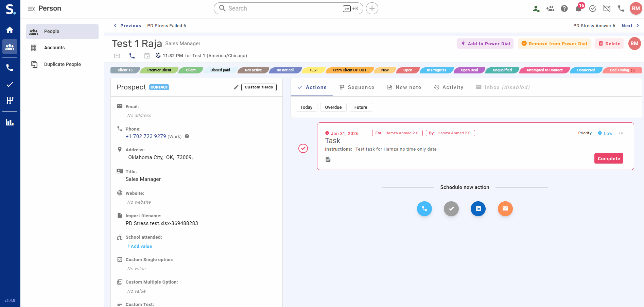Screen dimensions: 644x307
Task: Click the By: Hamza Ahmad 2.0 chip
Action: point(450,133)
